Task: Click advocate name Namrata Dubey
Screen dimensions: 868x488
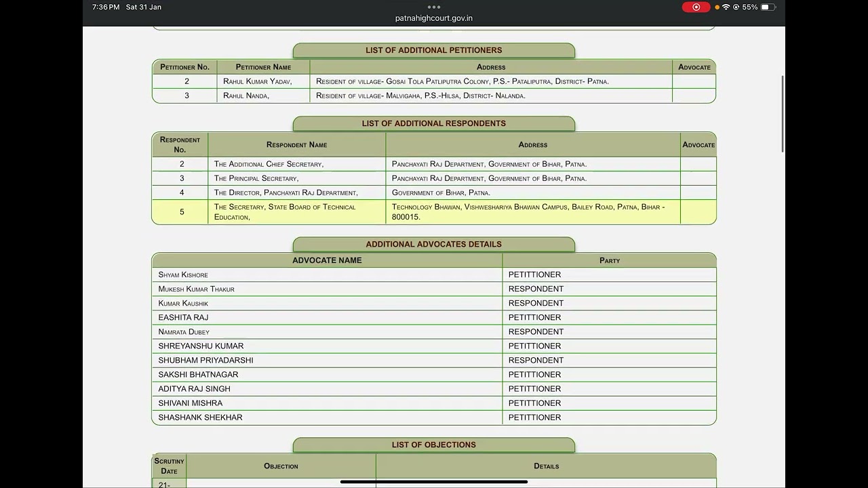Action: [x=184, y=331]
